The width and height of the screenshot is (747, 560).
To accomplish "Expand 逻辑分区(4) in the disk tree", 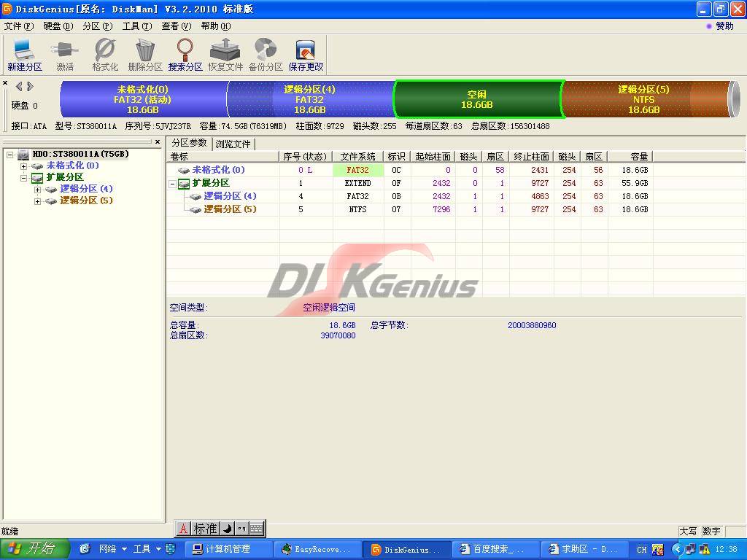I will (x=37, y=190).
